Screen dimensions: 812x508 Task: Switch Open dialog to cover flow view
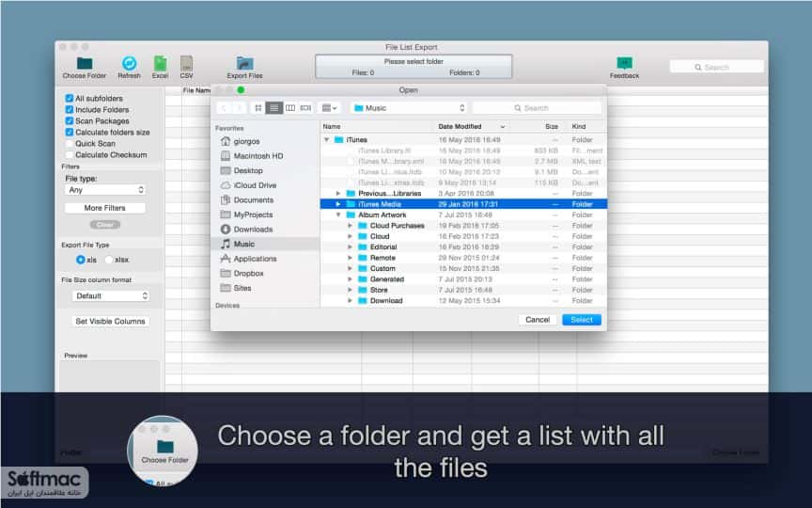click(305, 108)
